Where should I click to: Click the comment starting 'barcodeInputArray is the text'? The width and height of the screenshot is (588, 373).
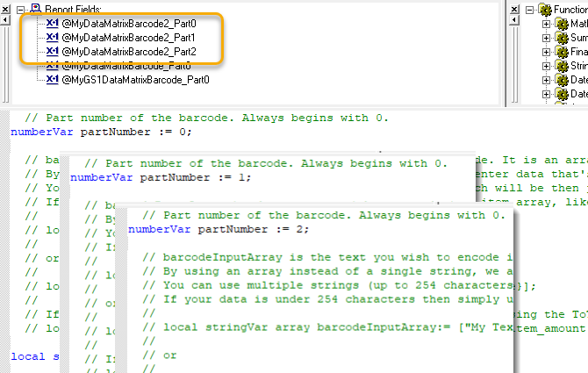click(327, 257)
